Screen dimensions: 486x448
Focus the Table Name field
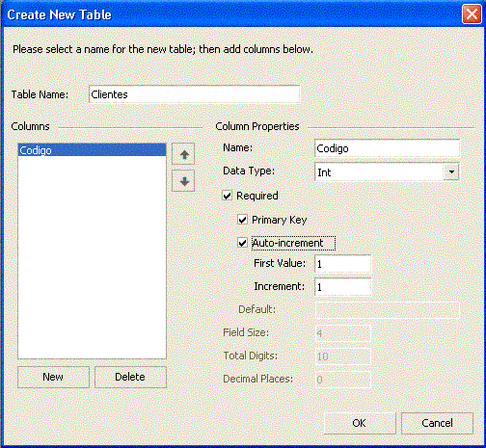point(195,94)
